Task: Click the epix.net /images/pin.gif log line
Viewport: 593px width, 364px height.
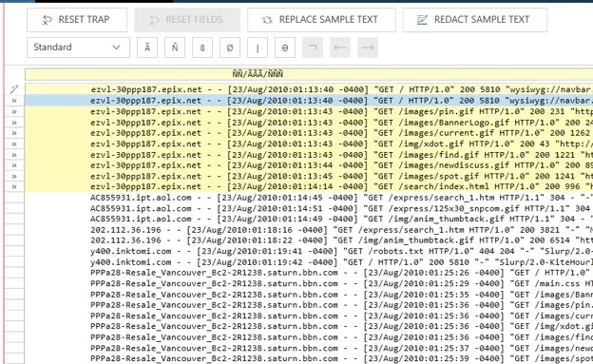Action: pyautogui.click(x=309, y=111)
